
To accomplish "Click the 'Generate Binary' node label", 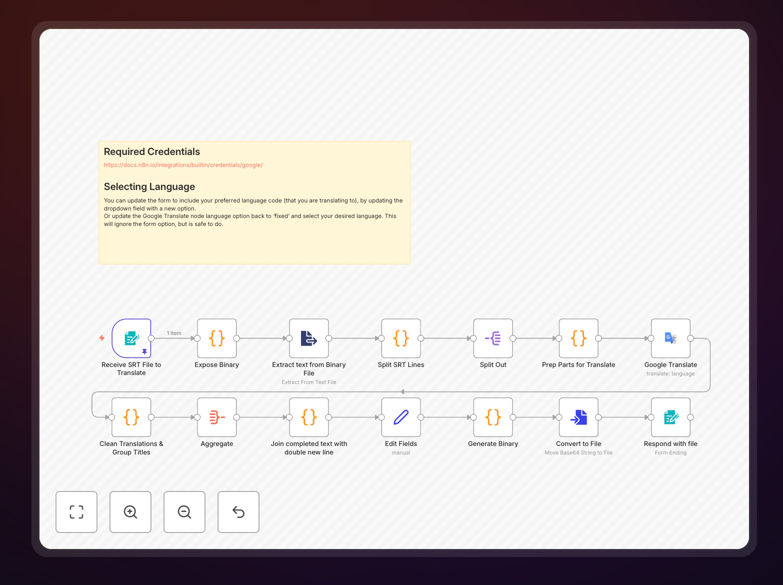I will coord(493,444).
